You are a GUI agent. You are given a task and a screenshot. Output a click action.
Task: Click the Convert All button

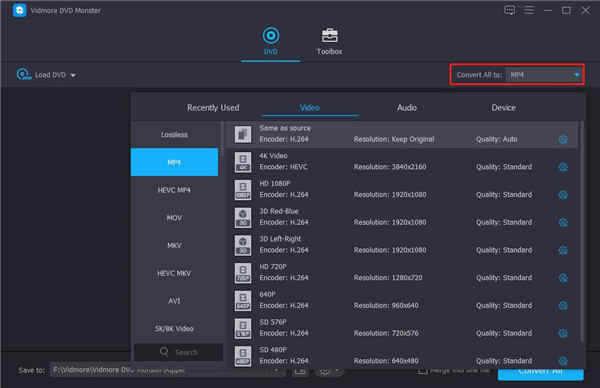540,374
